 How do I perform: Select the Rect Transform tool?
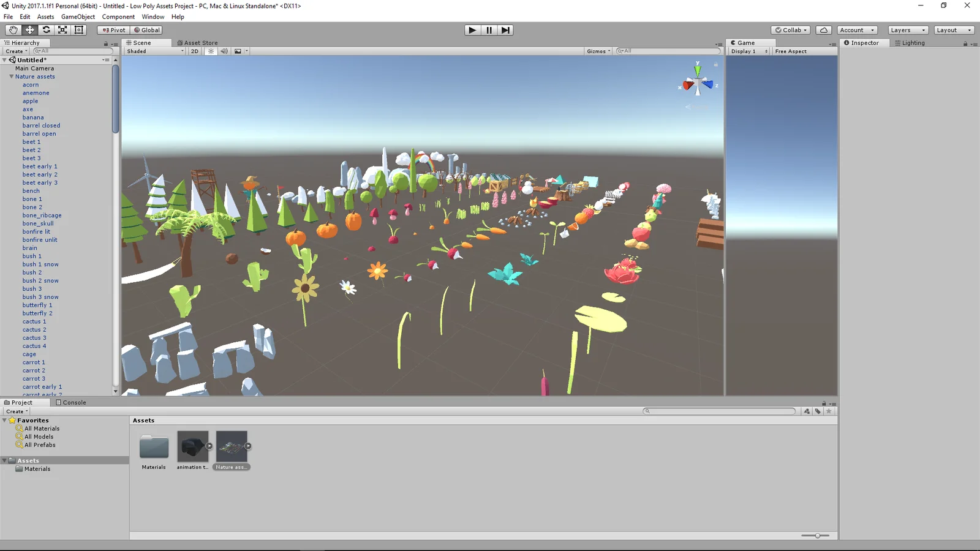click(x=78, y=29)
